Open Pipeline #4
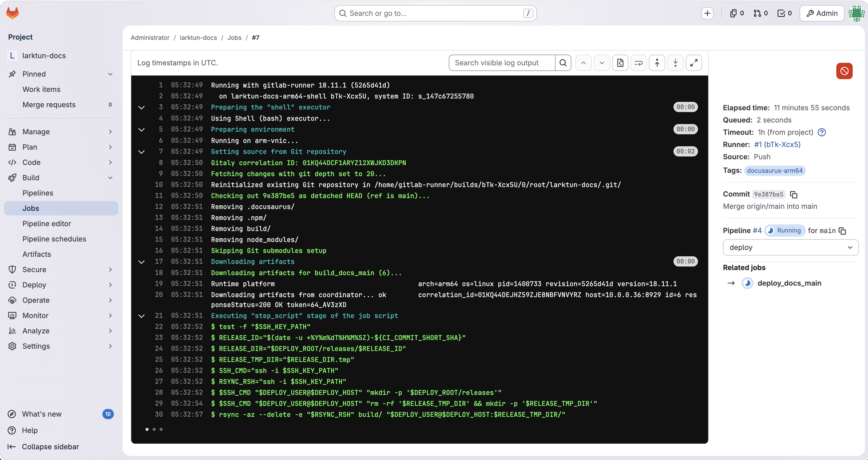Image resolution: width=868 pixels, height=460 pixels. [756, 231]
